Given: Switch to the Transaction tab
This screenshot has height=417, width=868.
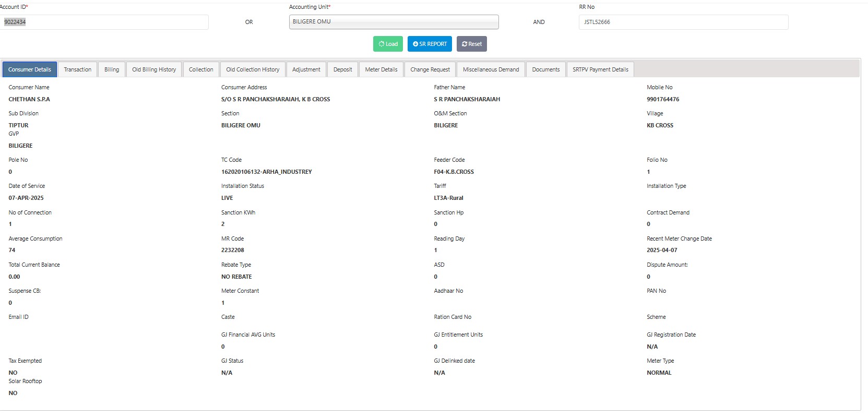Looking at the screenshot, I should click(x=78, y=69).
